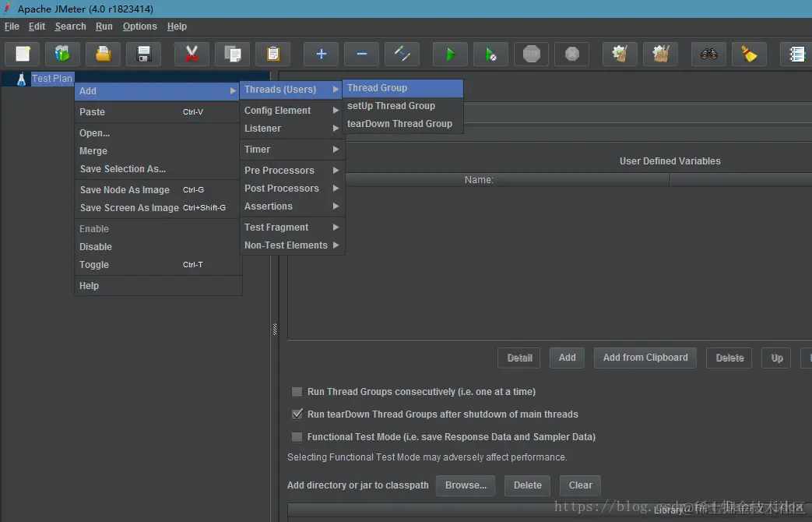Open the Edit menu
Image resolution: width=812 pixels, height=522 pixels.
[x=37, y=26]
